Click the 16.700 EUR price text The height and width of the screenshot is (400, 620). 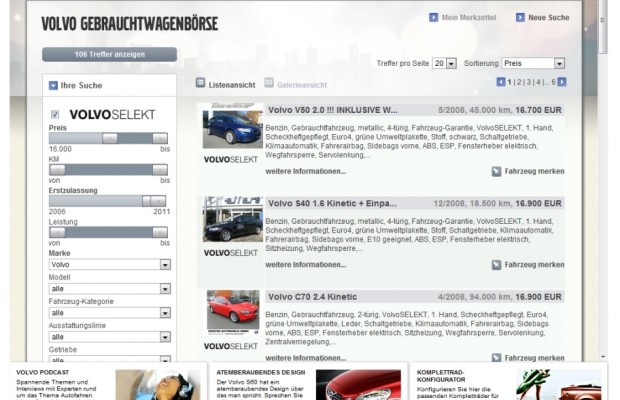click(538, 110)
